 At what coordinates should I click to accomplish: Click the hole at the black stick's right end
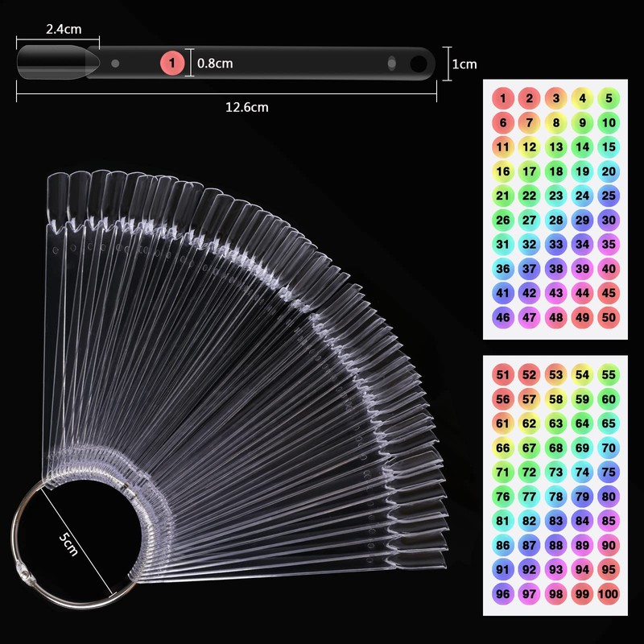418,64
